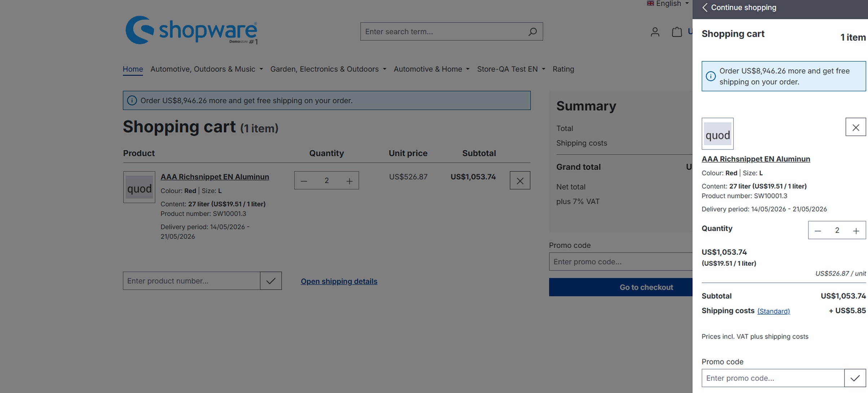Expand Store-QA Test EN menu
The height and width of the screenshot is (393, 868).
click(x=511, y=69)
